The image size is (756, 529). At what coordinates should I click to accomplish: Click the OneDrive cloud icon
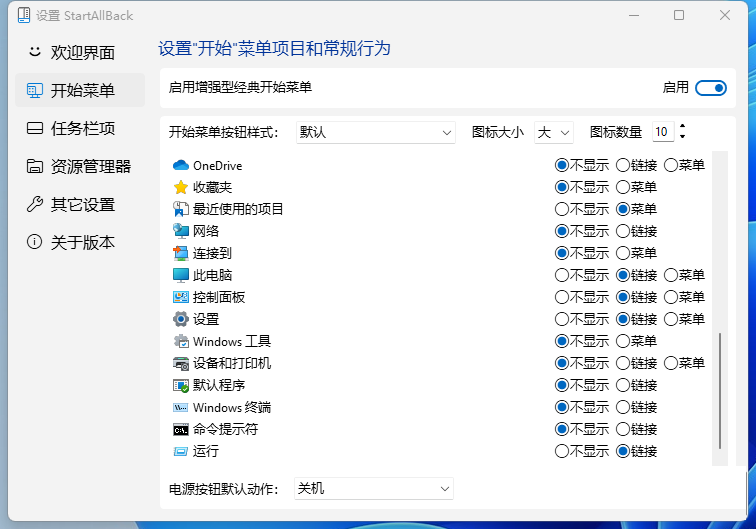pyautogui.click(x=181, y=165)
